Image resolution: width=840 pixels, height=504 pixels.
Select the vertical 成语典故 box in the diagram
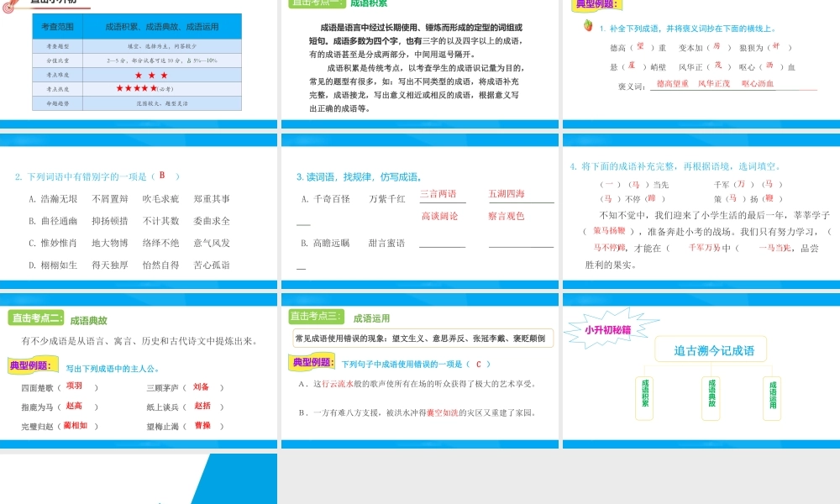pos(711,398)
